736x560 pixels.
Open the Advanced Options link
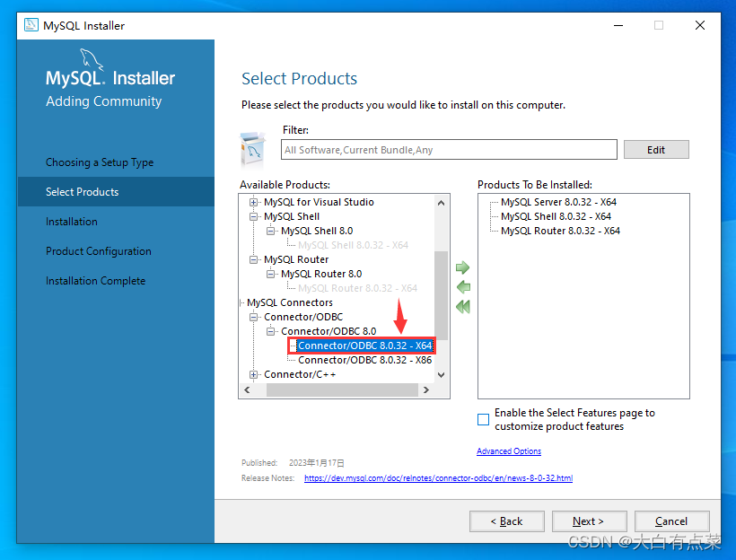(x=509, y=451)
